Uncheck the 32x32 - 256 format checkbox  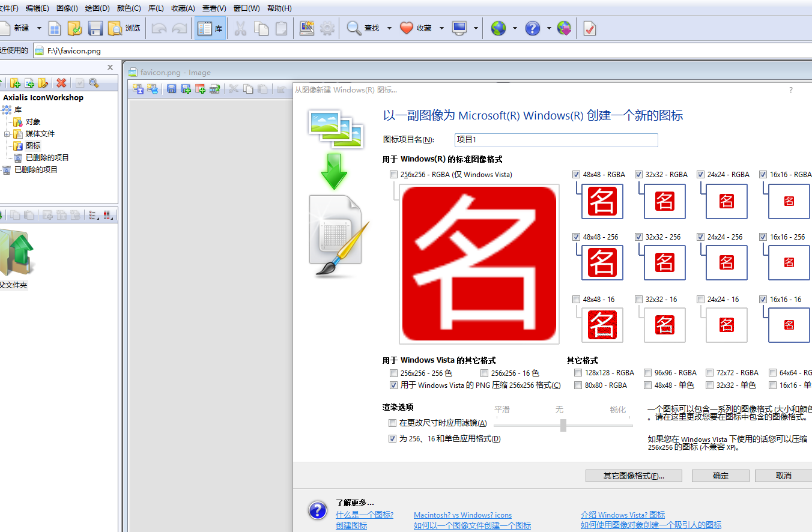coord(638,237)
